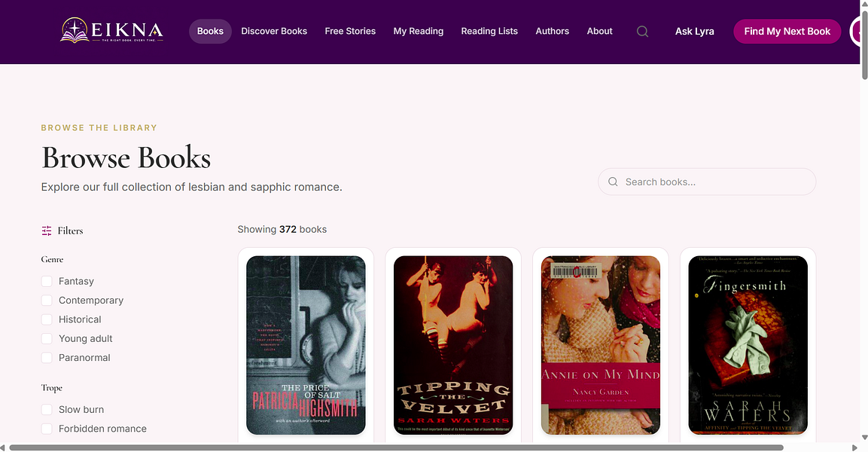
Task: Click the horizontal scrollbar thumb
Action: (396, 447)
